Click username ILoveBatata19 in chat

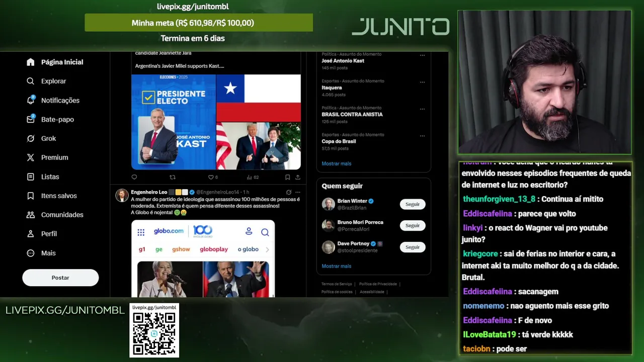point(489,334)
